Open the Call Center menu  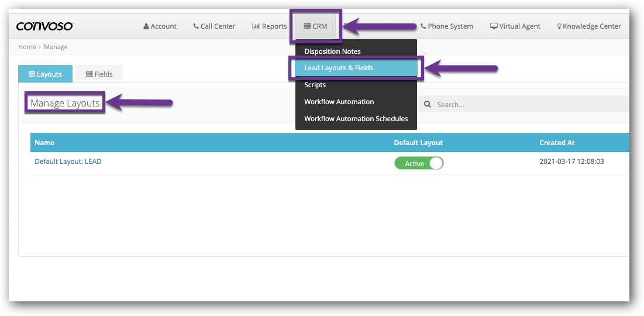[x=214, y=26]
